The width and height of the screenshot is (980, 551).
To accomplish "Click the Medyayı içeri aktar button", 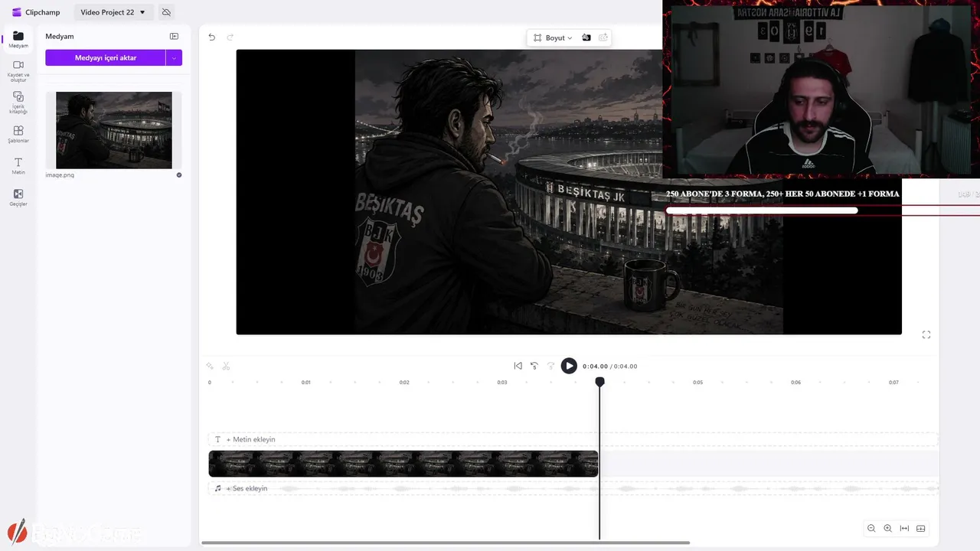I will tap(106, 58).
